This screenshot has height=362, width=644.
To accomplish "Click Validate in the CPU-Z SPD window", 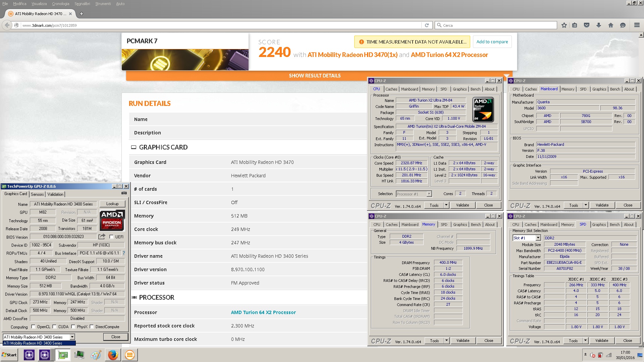I will (x=602, y=341).
